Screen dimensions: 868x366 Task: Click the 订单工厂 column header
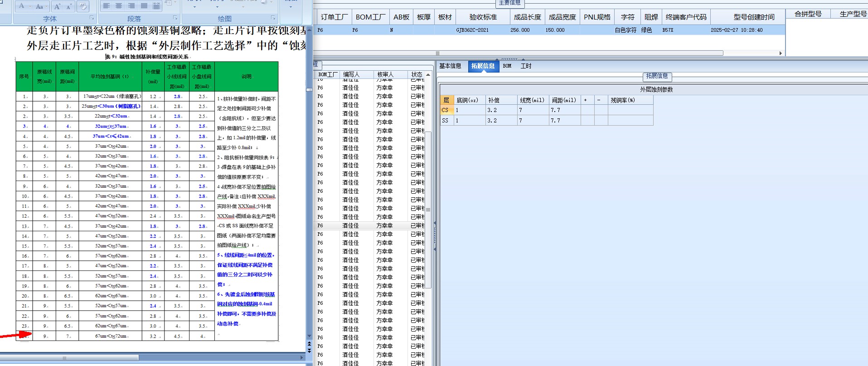(x=335, y=17)
